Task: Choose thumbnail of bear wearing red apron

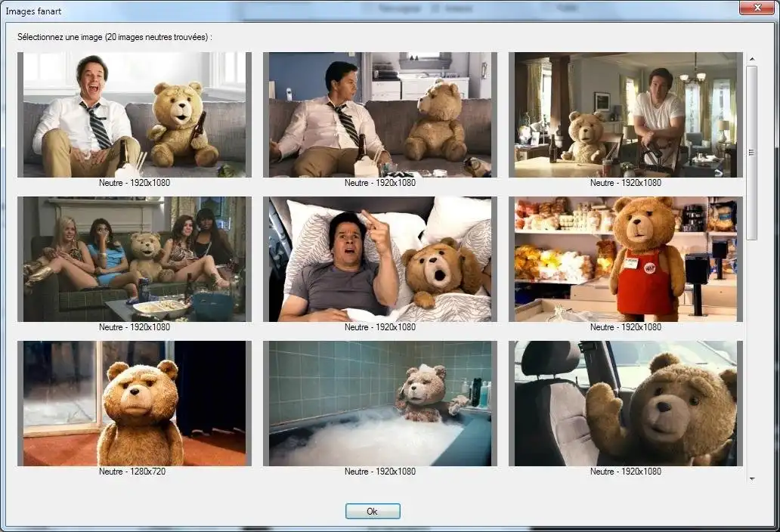Action: click(626, 259)
